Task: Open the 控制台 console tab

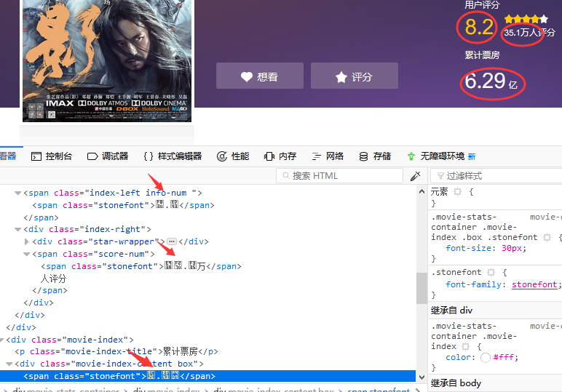Action: (52, 156)
